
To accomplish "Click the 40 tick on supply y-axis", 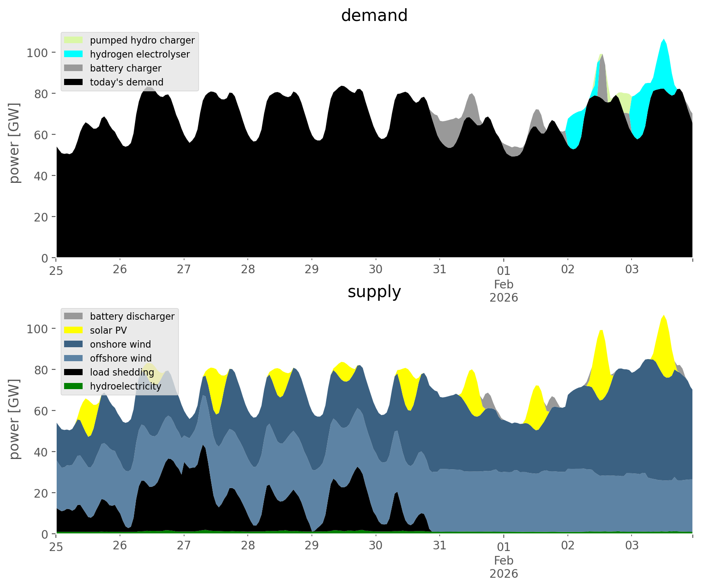I will (x=41, y=452).
